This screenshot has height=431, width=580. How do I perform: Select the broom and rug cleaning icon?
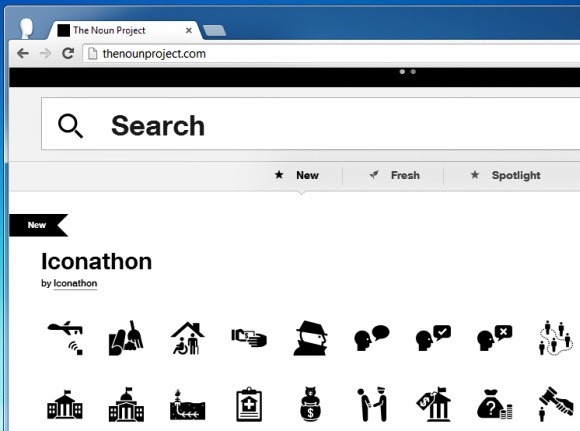click(126, 338)
